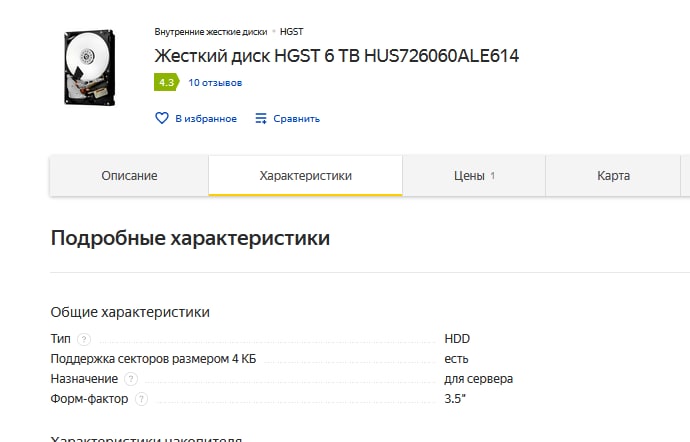Click the product title HGST 6 TB
Image resolution: width=690 pixels, height=442 pixels.
pyautogui.click(x=336, y=56)
